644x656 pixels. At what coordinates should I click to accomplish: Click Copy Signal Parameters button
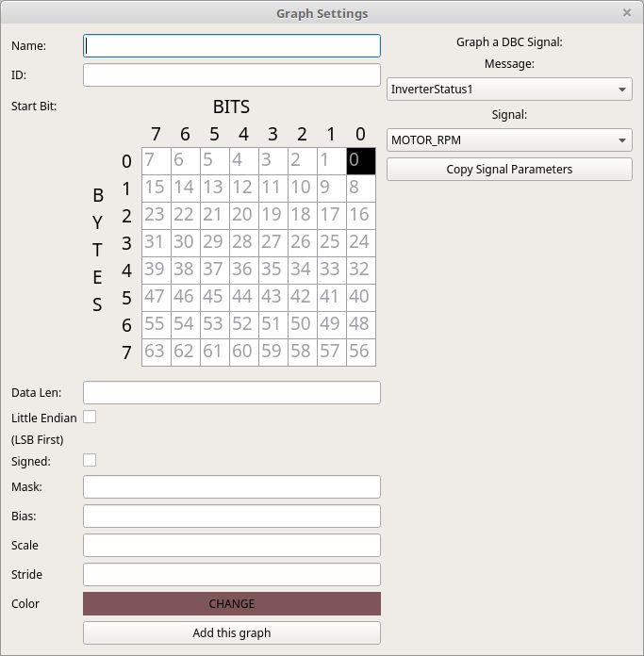[x=509, y=169]
